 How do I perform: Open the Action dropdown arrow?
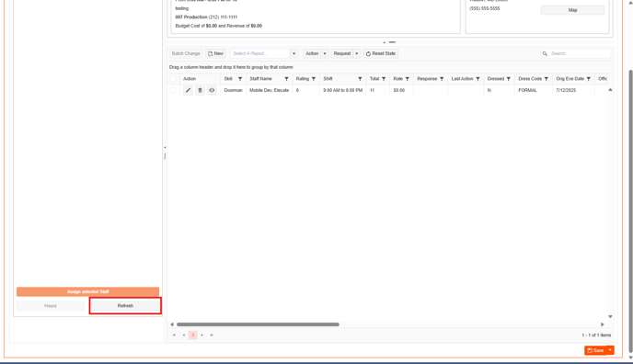click(x=325, y=53)
